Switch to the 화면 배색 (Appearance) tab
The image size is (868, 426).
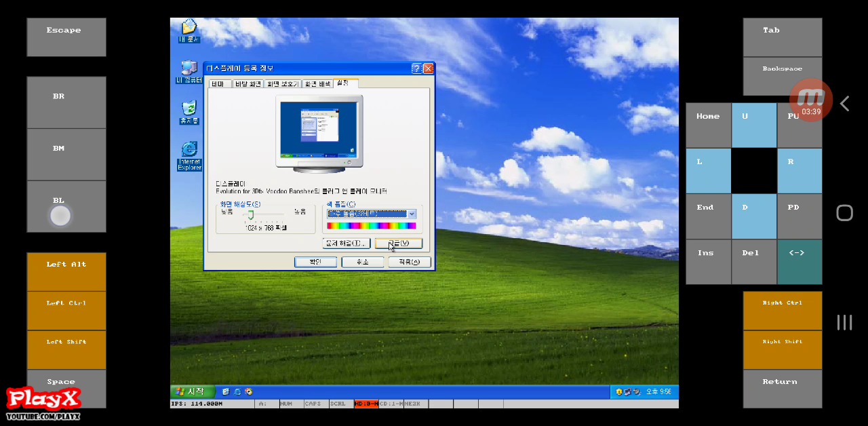pyautogui.click(x=317, y=84)
